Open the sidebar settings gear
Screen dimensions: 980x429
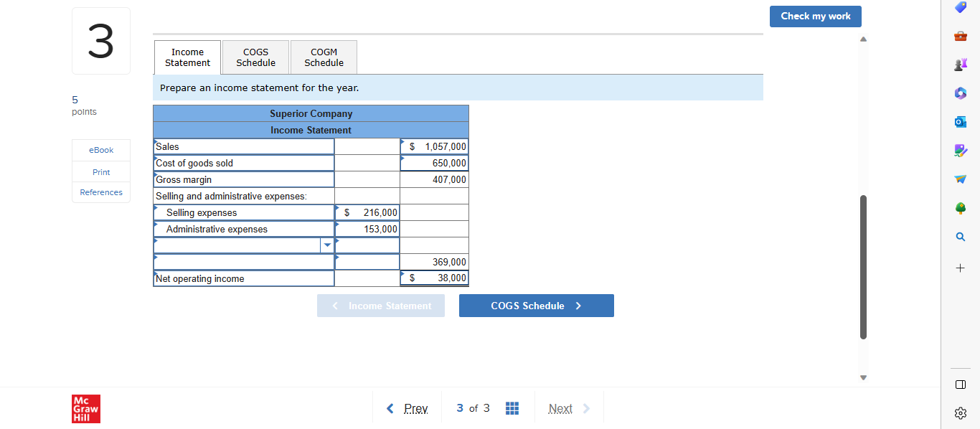960,412
